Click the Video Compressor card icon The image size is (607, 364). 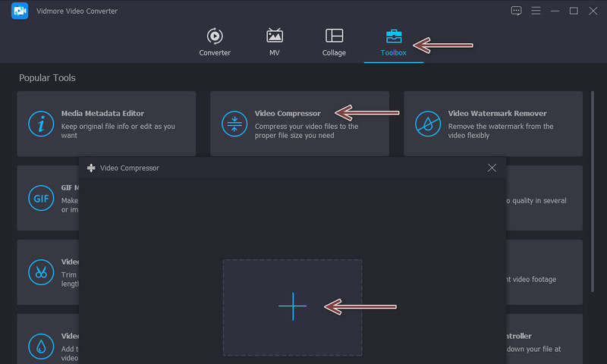tap(234, 124)
